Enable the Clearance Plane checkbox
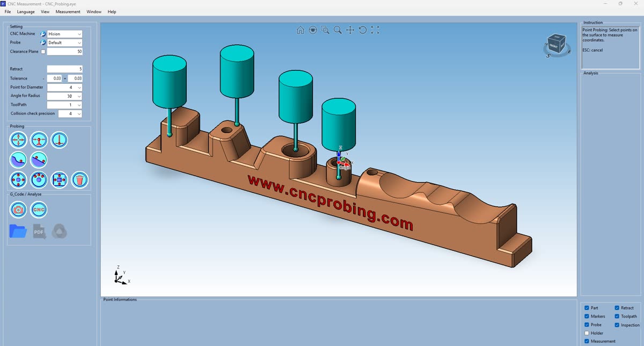 pyautogui.click(x=43, y=52)
